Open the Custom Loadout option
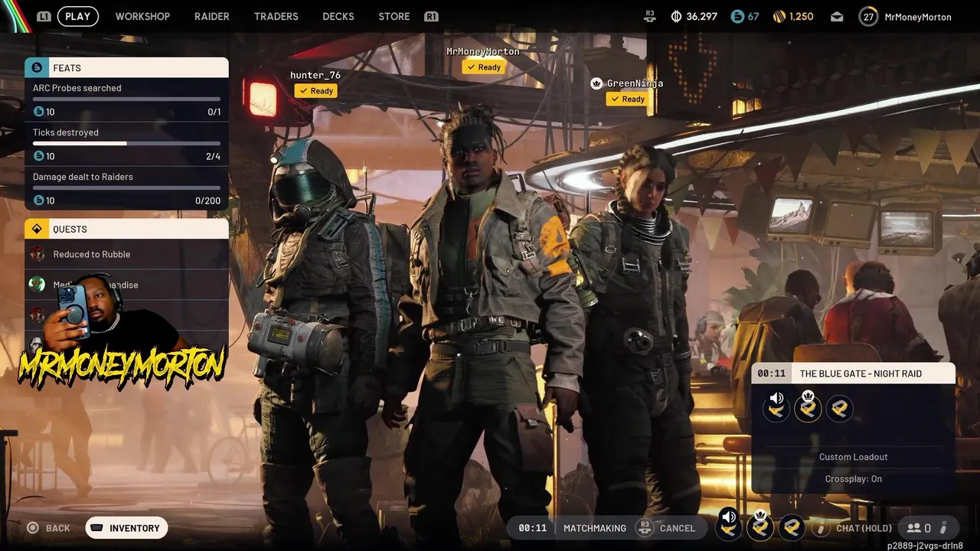Screen dimensions: 980x551 point(854,457)
